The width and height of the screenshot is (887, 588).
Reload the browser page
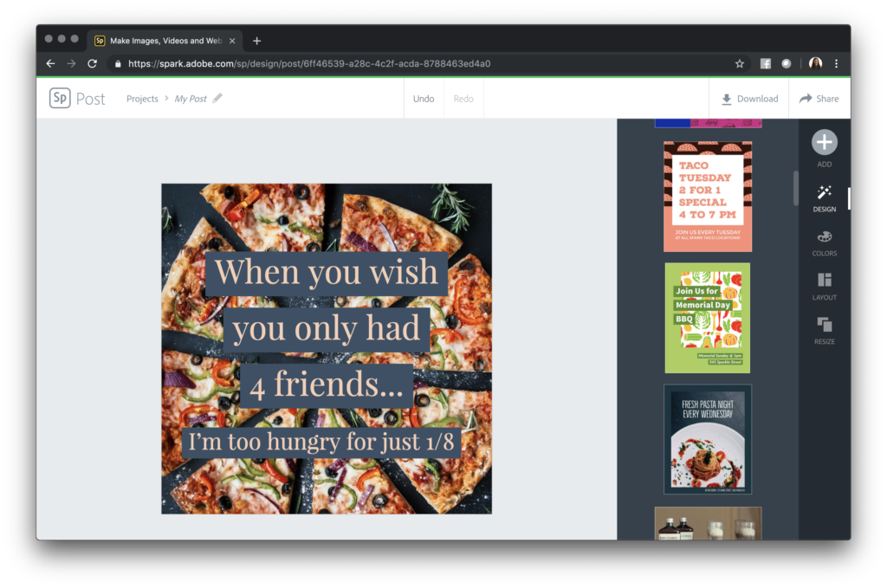92,63
